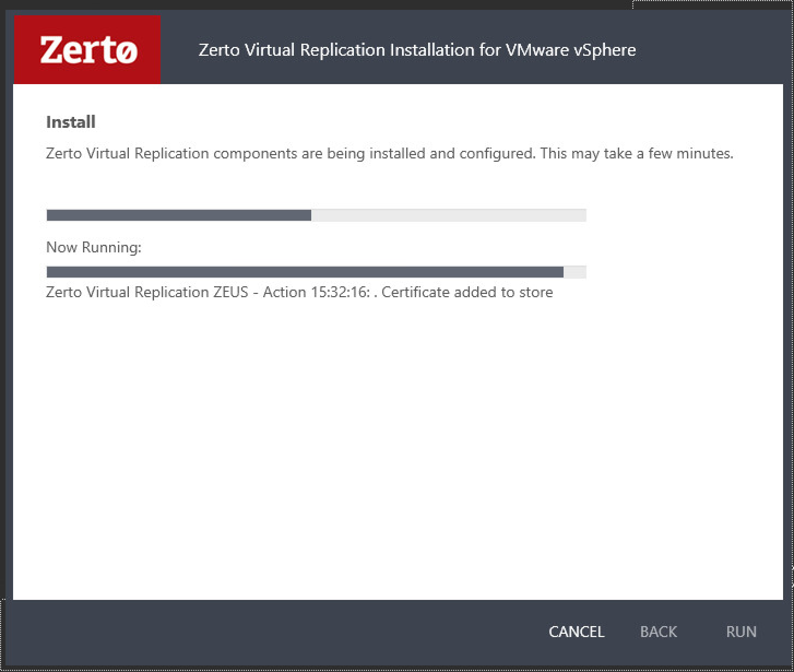
Task: Click the overall installation progress bar
Action: (x=316, y=215)
